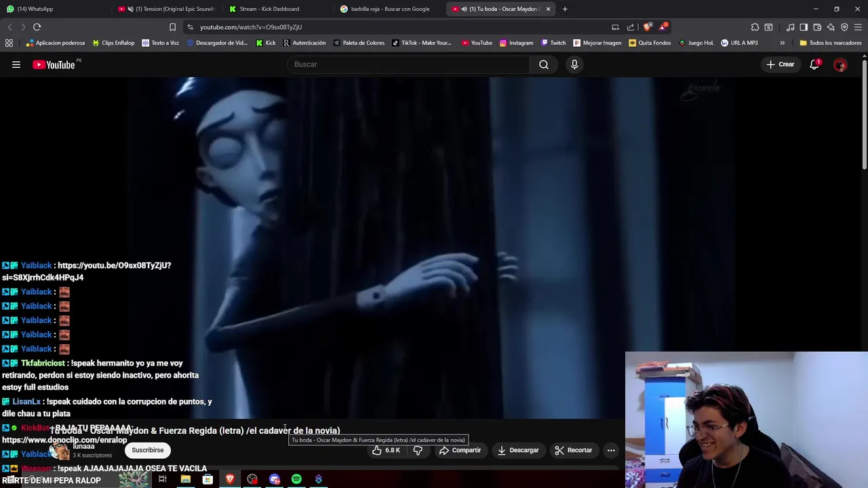
Task: Dislike the video with thumbs-down
Action: point(418,450)
